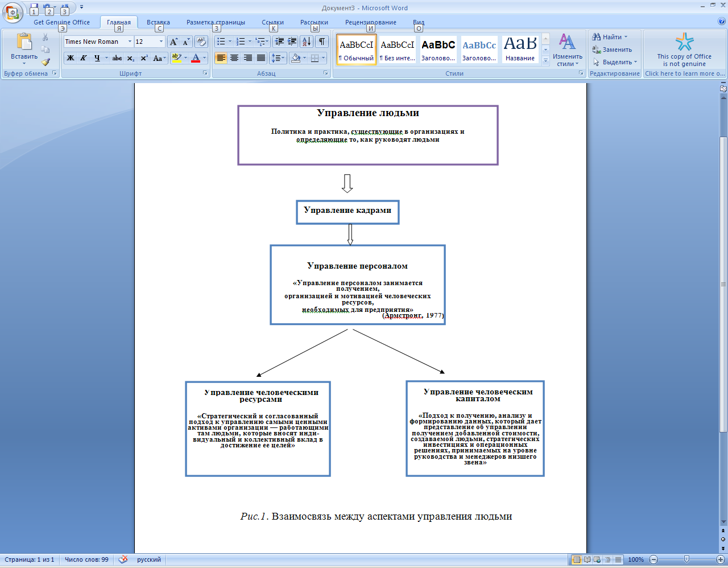The height and width of the screenshot is (568, 728).
Task: Apply superscript formatting
Action: tap(144, 58)
